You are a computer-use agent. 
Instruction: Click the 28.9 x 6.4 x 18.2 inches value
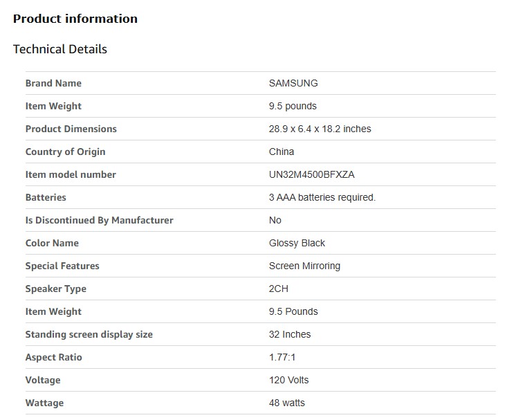(x=320, y=129)
